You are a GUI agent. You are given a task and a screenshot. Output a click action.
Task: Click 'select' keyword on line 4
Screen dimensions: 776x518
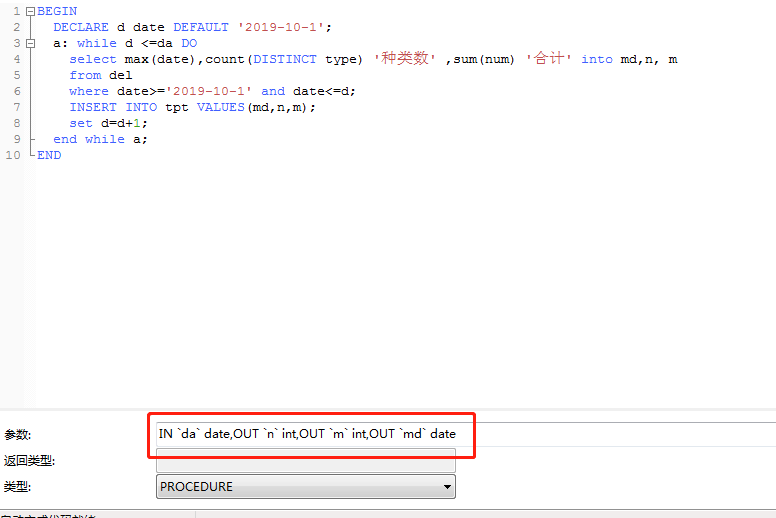pos(93,59)
